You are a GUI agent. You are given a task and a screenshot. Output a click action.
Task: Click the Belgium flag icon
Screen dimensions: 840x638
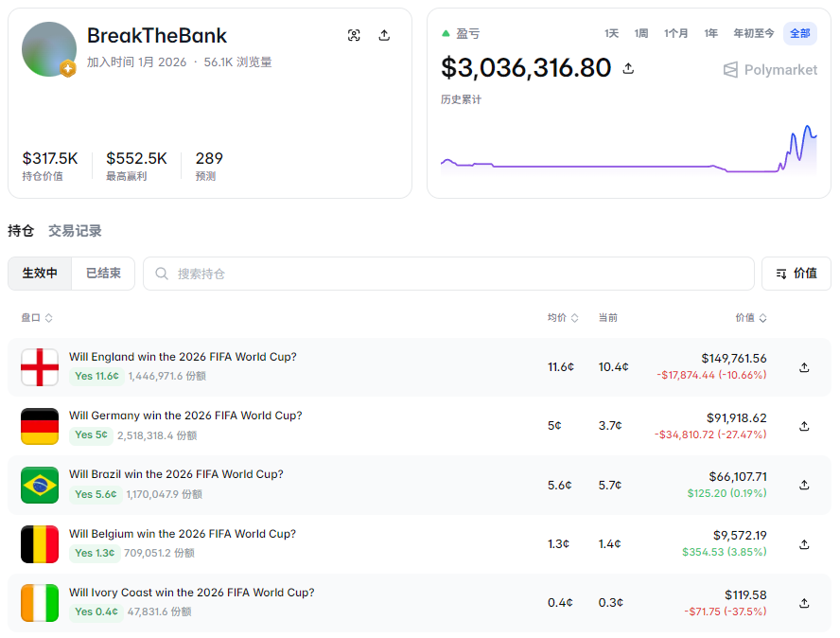click(x=40, y=544)
